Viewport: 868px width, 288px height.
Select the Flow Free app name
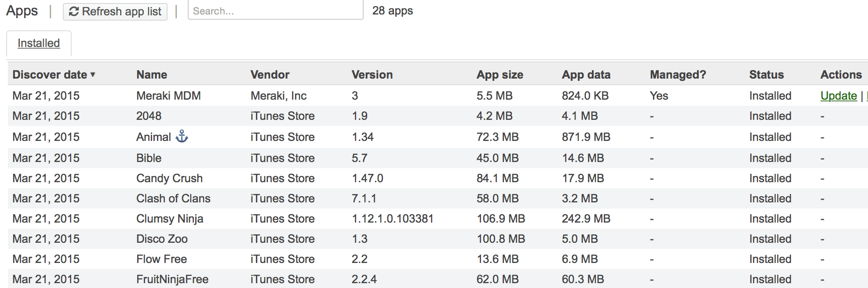(x=161, y=259)
